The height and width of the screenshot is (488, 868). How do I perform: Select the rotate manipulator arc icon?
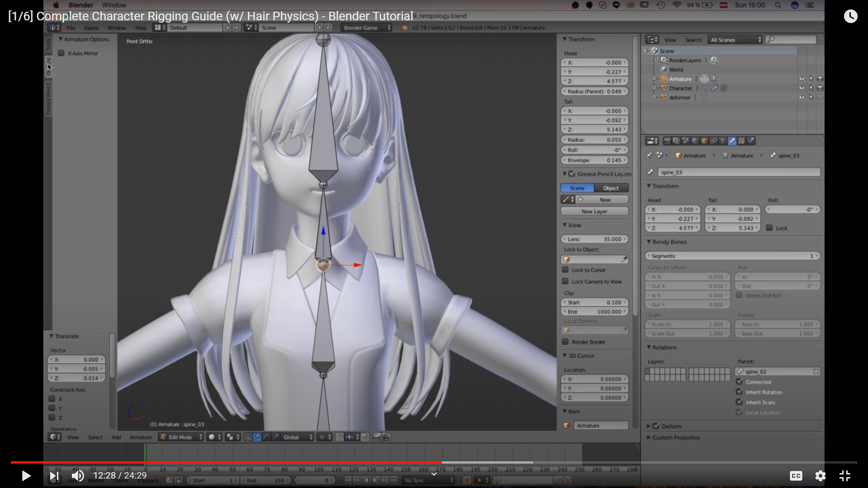tap(266, 437)
